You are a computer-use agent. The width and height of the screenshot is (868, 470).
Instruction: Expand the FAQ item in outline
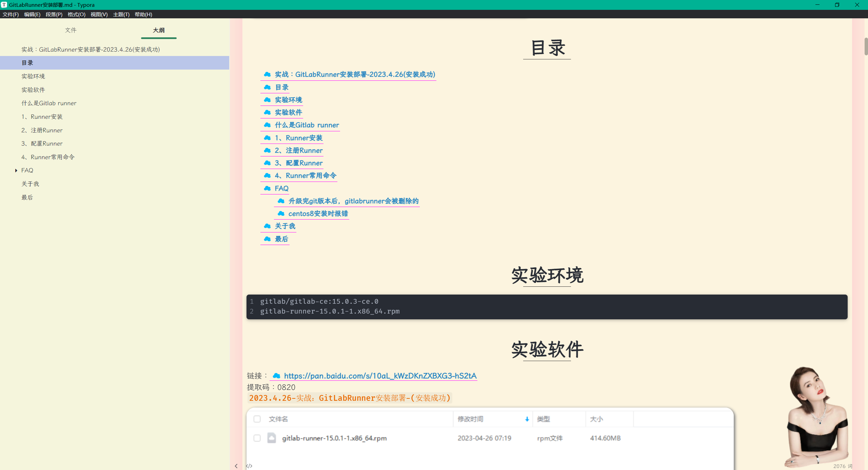(x=16, y=170)
